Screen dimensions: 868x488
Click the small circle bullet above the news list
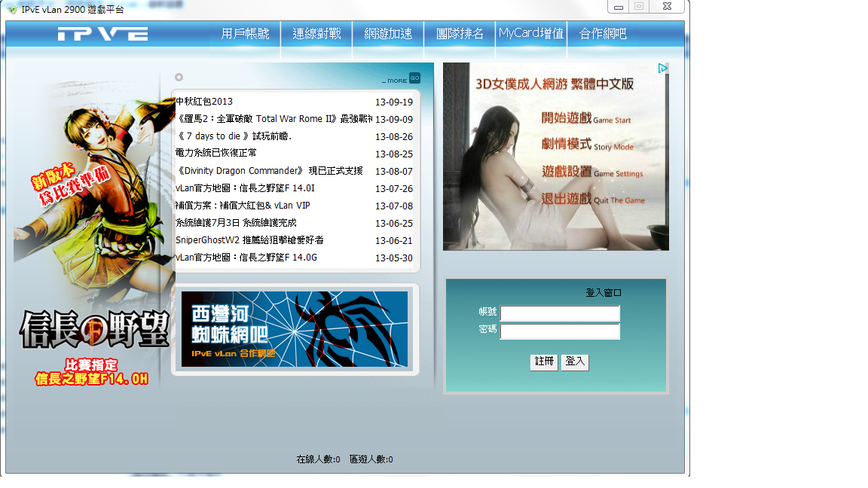(x=179, y=78)
